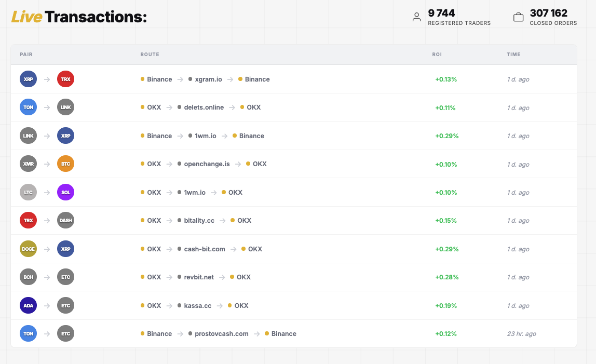This screenshot has height=364, width=596.
Task: Click the closed orders briefcase icon
Action: 519,17
